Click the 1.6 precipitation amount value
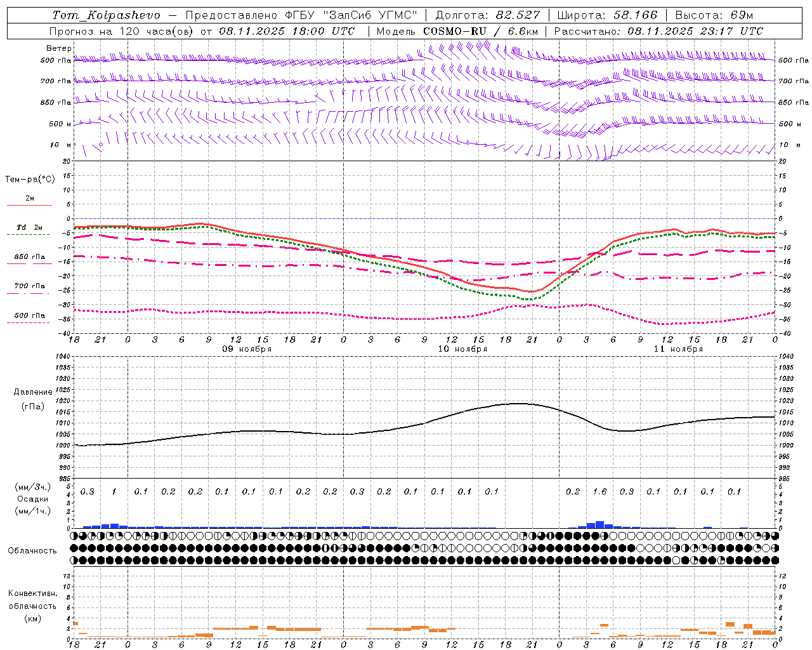Screen dimensions: 812x650 [599, 491]
